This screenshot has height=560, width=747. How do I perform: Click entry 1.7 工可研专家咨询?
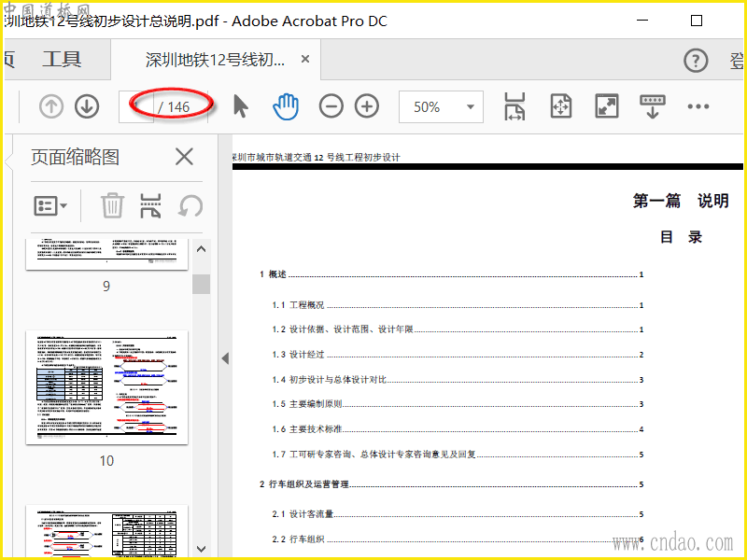[458, 455]
